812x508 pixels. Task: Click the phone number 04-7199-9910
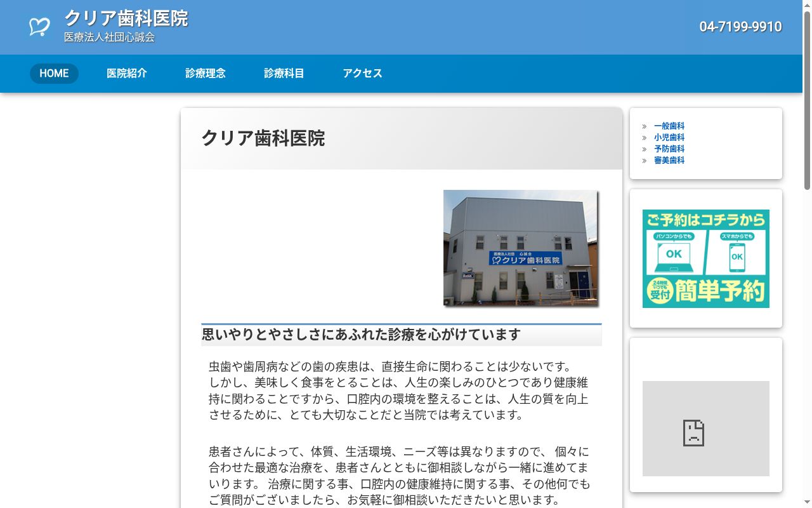point(740,27)
